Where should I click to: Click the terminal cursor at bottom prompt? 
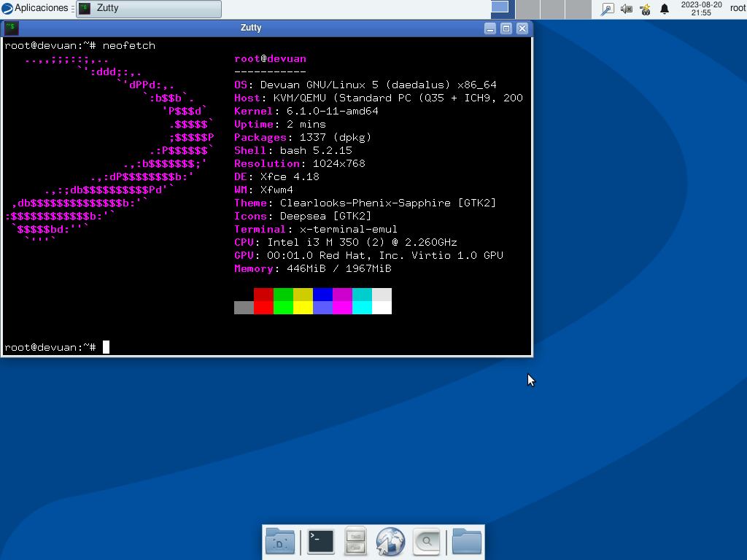click(x=107, y=347)
